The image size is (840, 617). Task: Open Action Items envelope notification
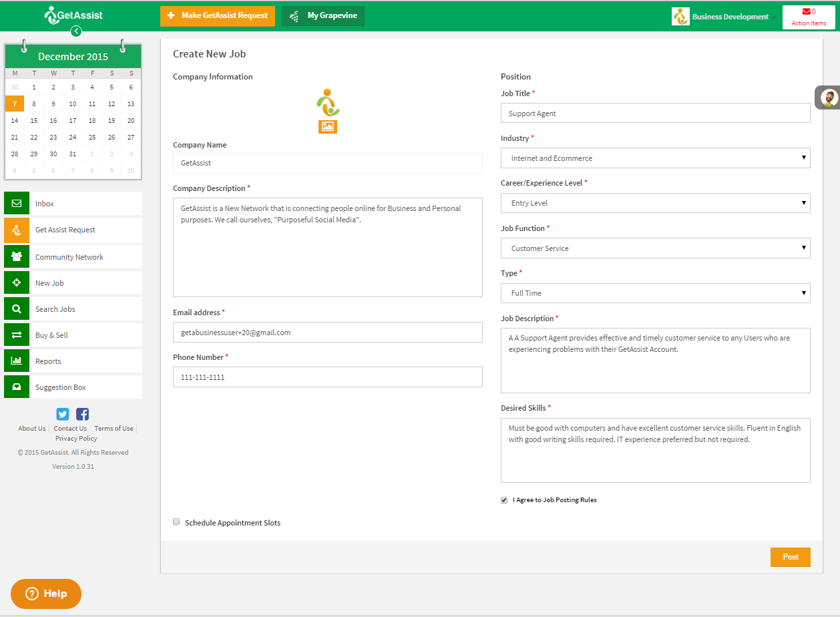(x=809, y=17)
